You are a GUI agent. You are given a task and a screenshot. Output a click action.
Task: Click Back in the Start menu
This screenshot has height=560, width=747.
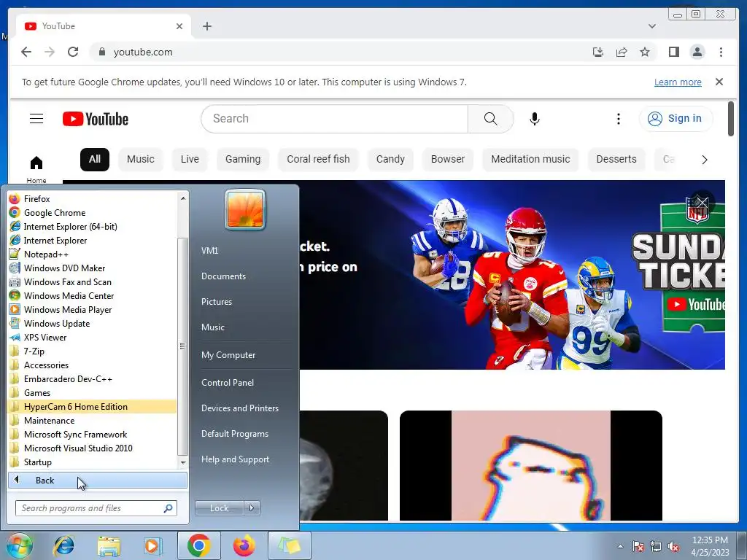98,481
